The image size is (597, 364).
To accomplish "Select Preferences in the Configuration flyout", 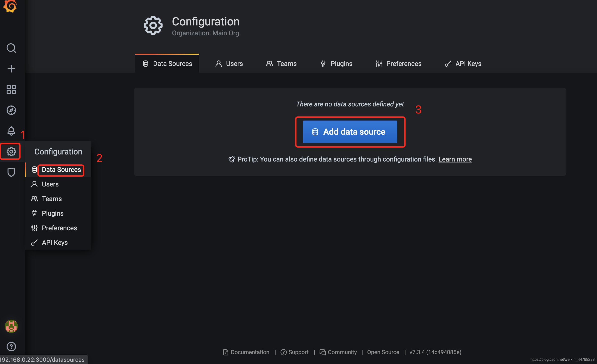I will click(58, 228).
